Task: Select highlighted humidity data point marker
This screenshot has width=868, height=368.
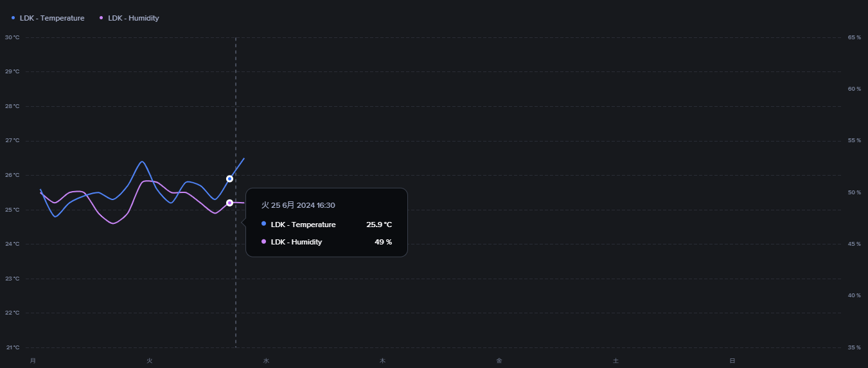Action: pyautogui.click(x=229, y=203)
